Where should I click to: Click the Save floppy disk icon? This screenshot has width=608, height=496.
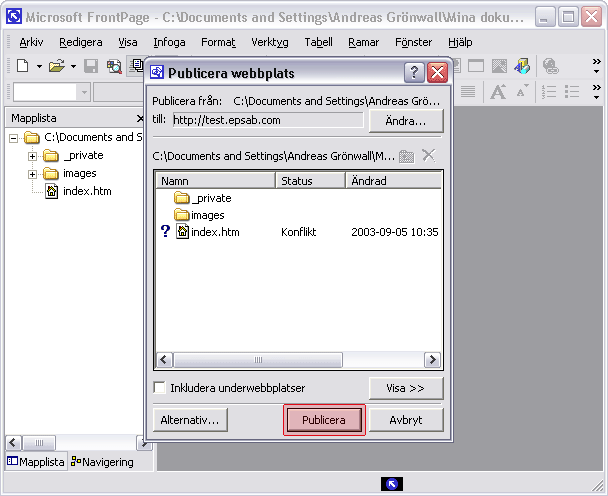point(91,66)
